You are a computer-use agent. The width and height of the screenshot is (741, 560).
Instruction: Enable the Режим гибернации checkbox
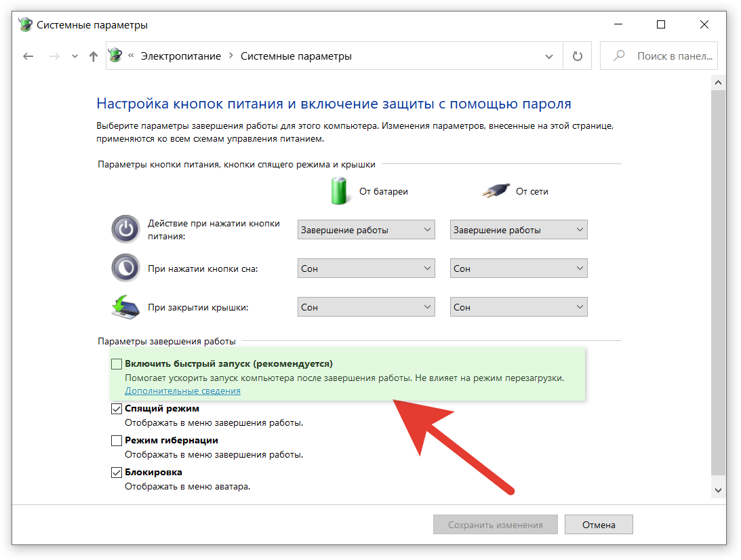[x=117, y=441]
